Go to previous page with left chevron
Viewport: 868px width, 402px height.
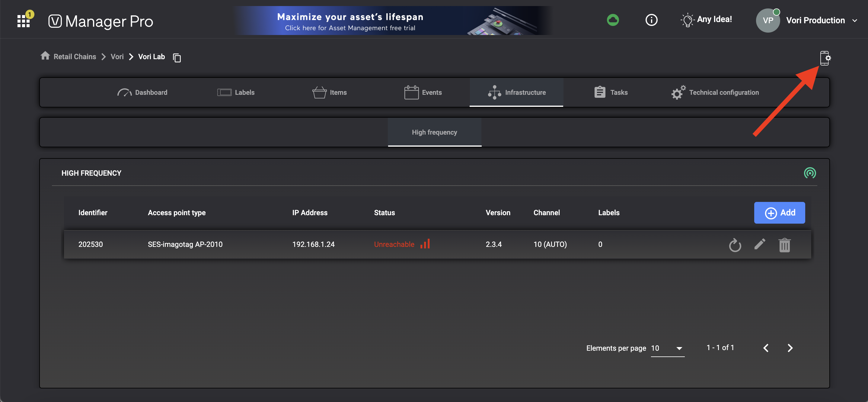(x=766, y=348)
